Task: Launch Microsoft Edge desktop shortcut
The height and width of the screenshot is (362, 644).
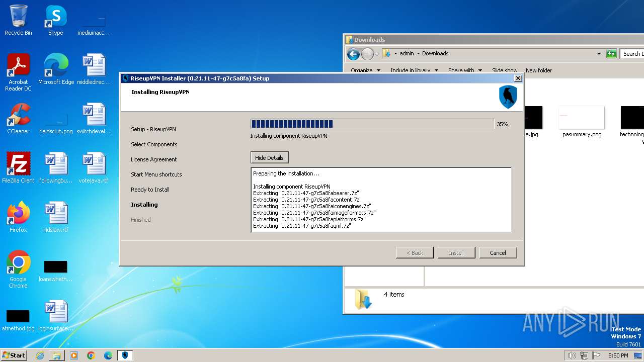Action: [56, 69]
